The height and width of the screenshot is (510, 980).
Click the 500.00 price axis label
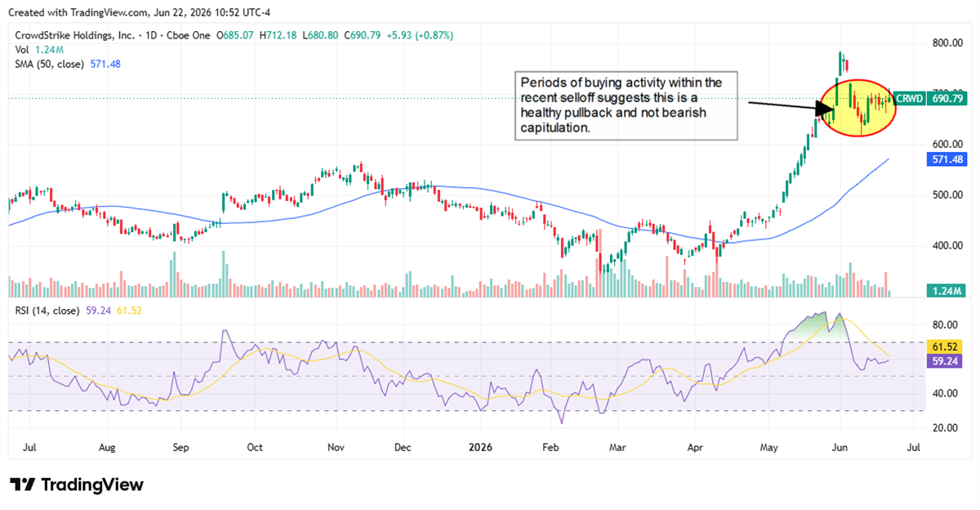(x=947, y=195)
